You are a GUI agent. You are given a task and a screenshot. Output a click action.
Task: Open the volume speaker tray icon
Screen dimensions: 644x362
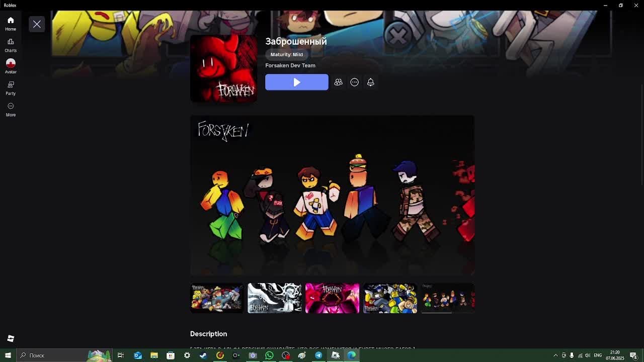pos(588,355)
